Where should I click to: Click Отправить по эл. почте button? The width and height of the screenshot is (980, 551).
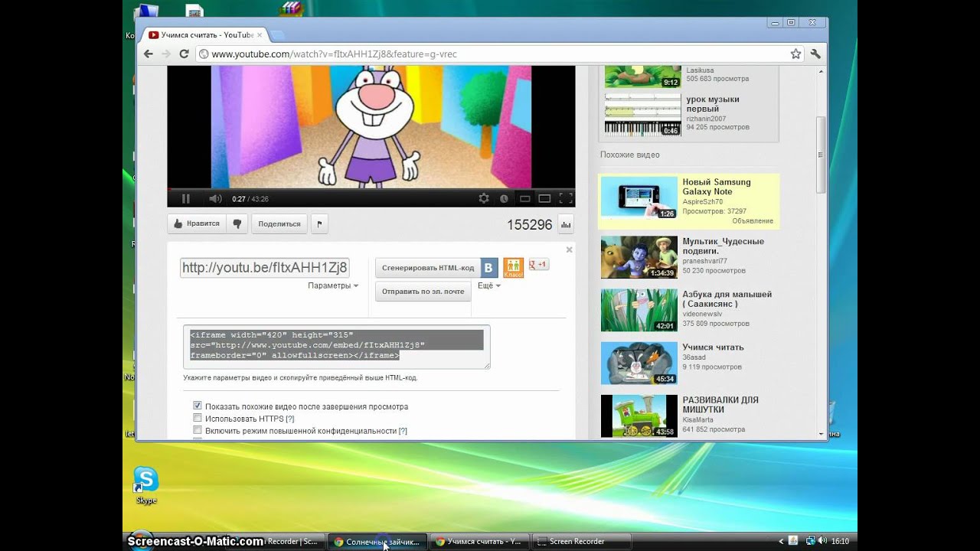(423, 292)
